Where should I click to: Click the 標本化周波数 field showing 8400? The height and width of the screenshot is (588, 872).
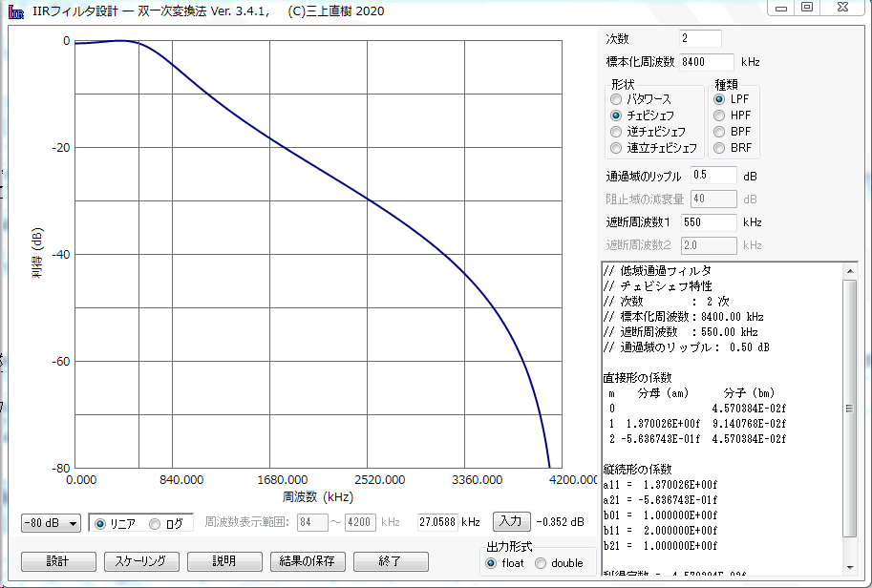click(706, 61)
